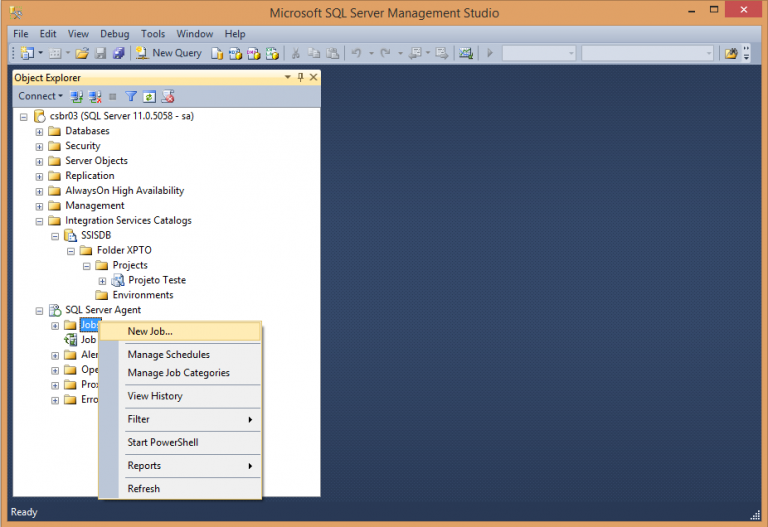Expand the Management folder node

(x=39, y=206)
